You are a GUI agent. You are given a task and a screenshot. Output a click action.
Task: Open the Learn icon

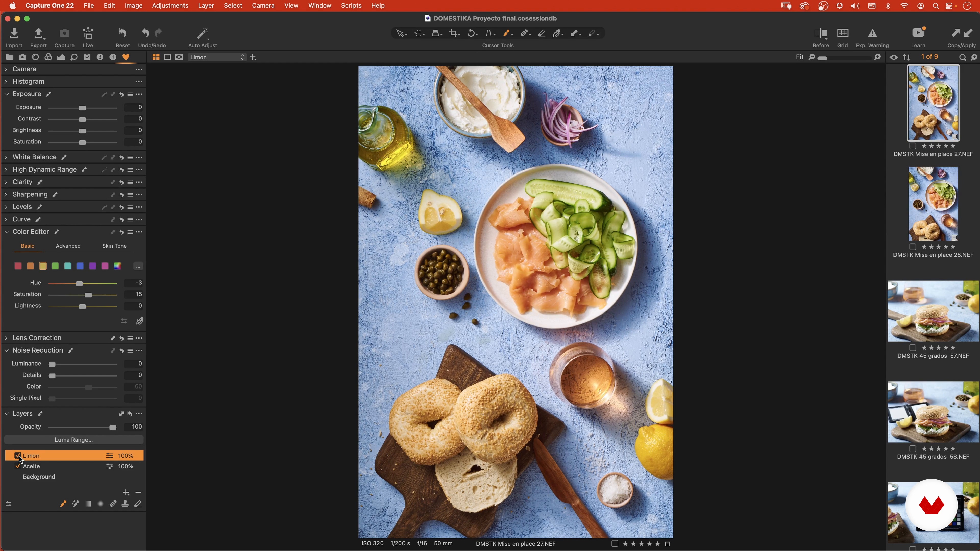click(918, 33)
